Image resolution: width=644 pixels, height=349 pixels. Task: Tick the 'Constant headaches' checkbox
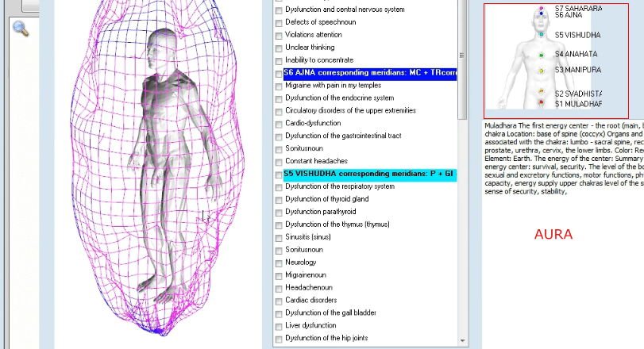coord(278,162)
